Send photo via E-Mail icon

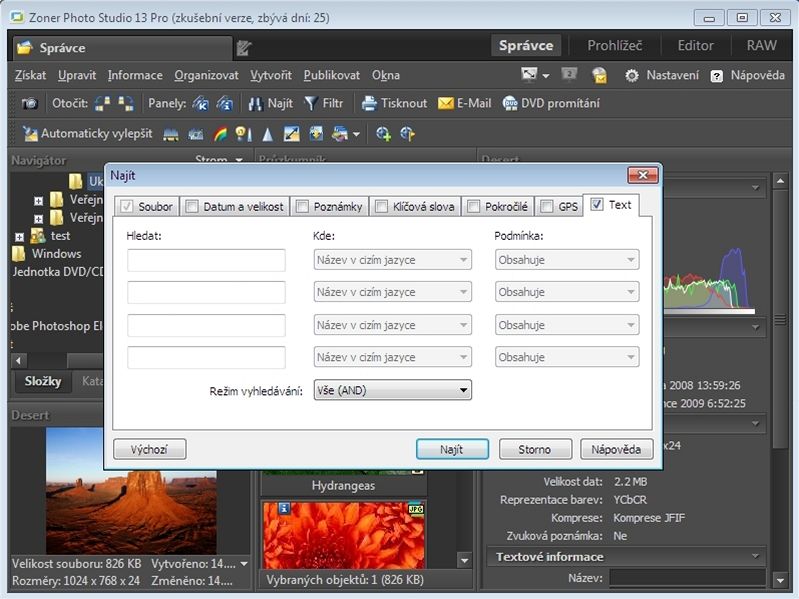446,103
